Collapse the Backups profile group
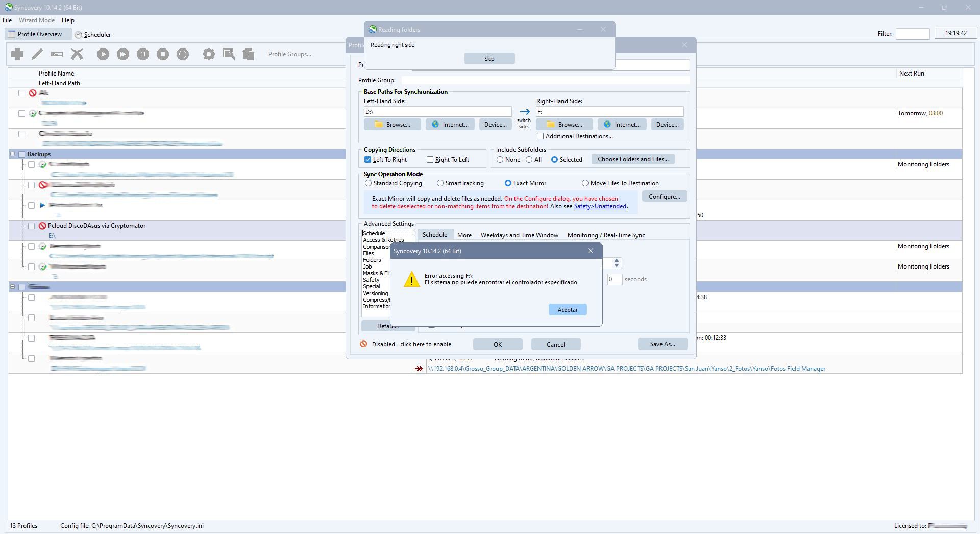The image size is (980, 534). pyautogui.click(x=12, y=154)
